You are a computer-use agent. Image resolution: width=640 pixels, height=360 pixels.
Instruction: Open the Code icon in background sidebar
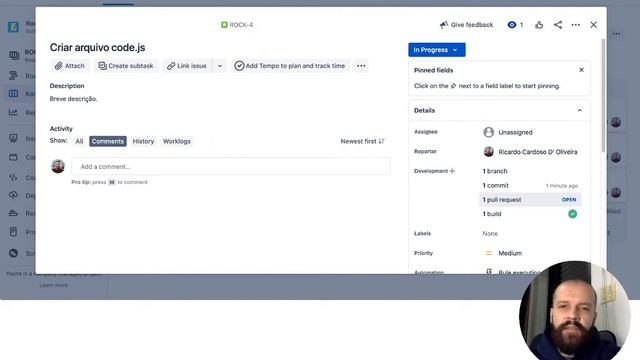(x=13, y=178)
